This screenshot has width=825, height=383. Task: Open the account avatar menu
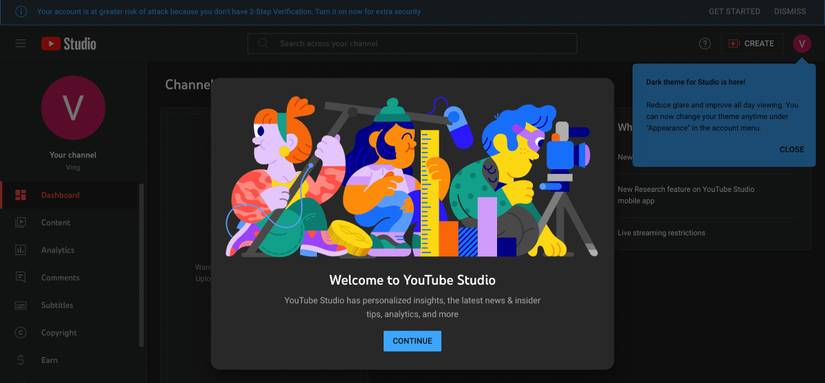click(802, 44)
